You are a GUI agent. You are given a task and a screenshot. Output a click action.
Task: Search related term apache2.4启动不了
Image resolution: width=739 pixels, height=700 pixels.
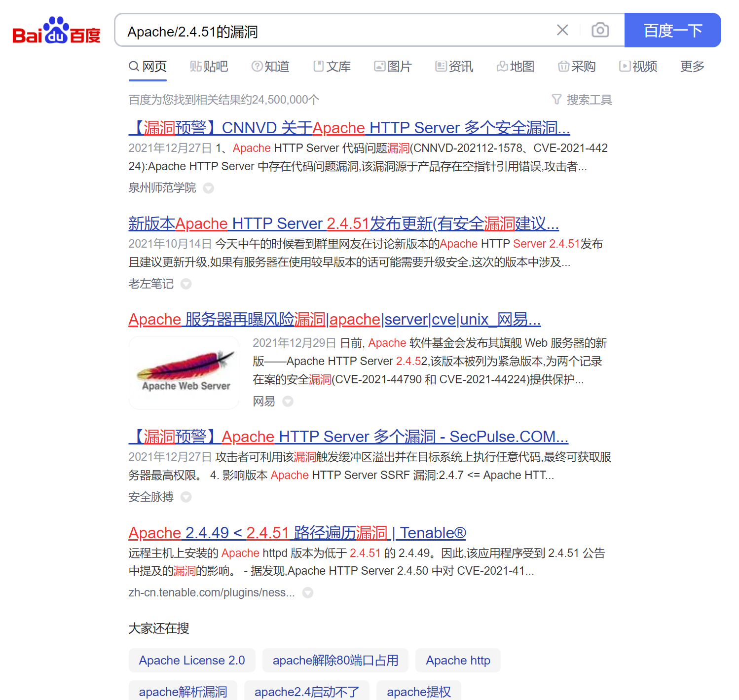tap(307, 691)
